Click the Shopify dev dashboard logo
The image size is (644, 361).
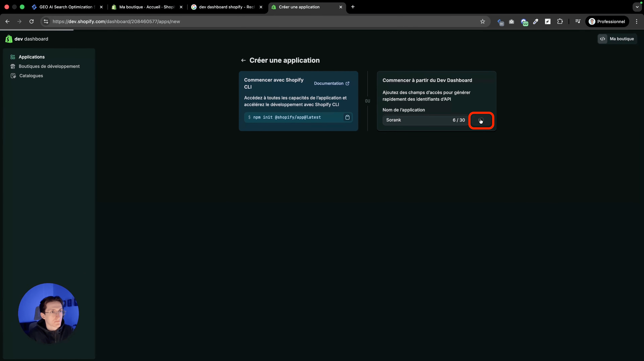pos(27,39)
